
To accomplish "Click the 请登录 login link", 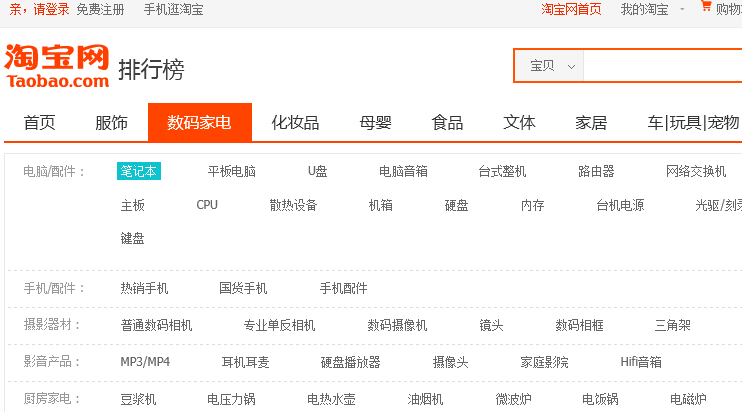I will 51,9.
